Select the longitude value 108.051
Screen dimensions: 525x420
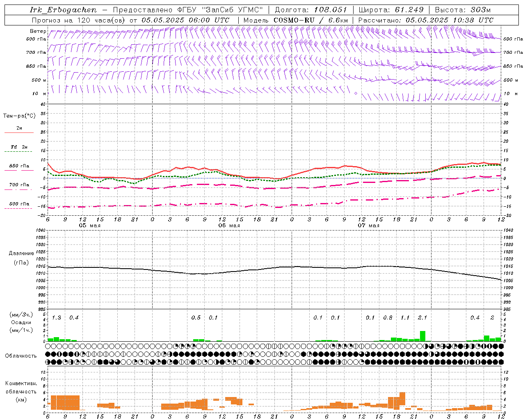pos(331,10)
